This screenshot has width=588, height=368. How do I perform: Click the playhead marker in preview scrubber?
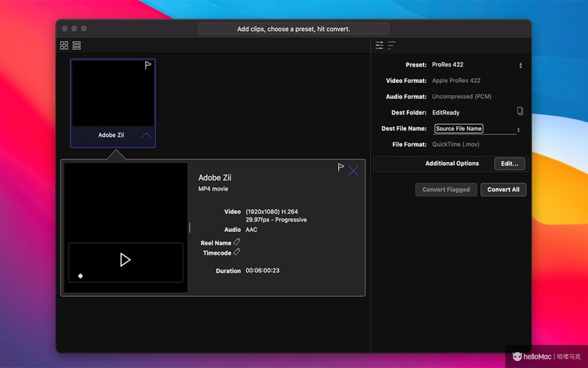tap(80, 276)
